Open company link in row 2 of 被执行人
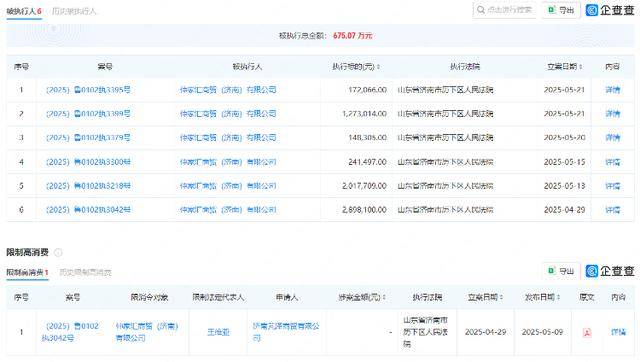This screenshot has width=640, height=362. (x=228, y=113)
